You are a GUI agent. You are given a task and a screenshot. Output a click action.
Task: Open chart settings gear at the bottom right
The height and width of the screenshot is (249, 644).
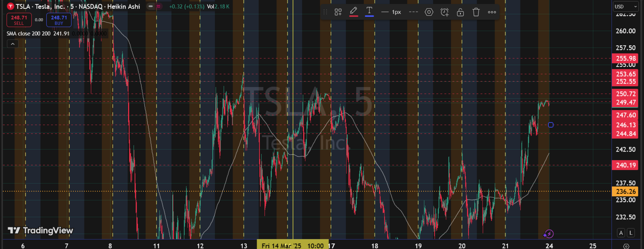coord(626,246)
